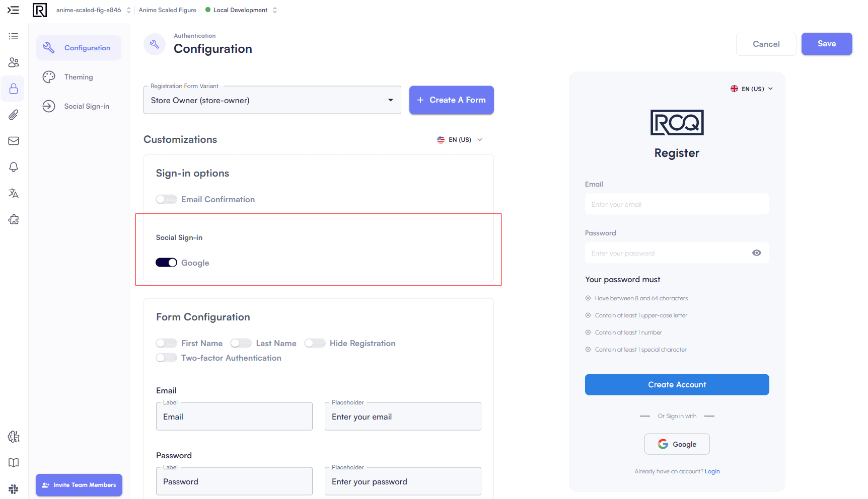
Task: Open the documentation book icon
Action: (13, 463)
